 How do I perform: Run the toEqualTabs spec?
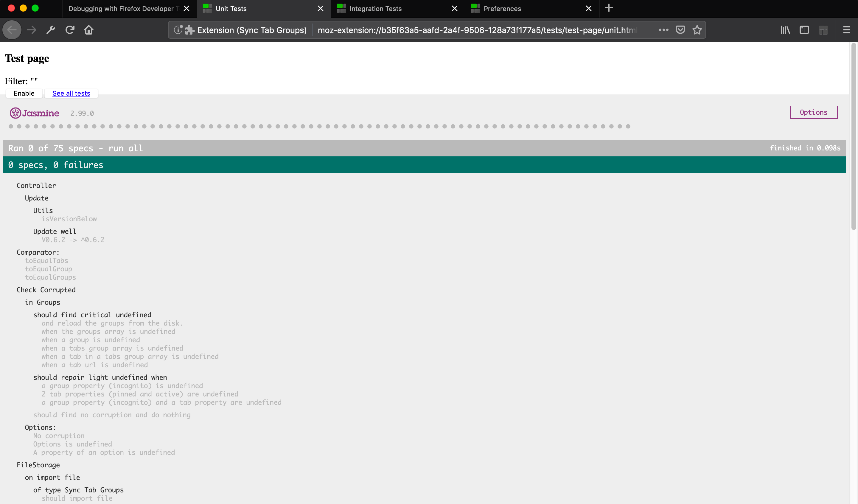[x=46, y=261]
